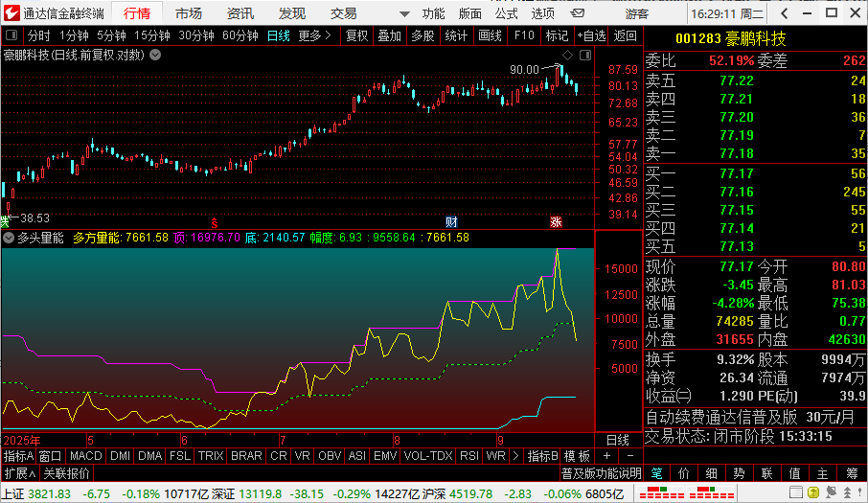Select the 15分钟 period

pos(152,36)
